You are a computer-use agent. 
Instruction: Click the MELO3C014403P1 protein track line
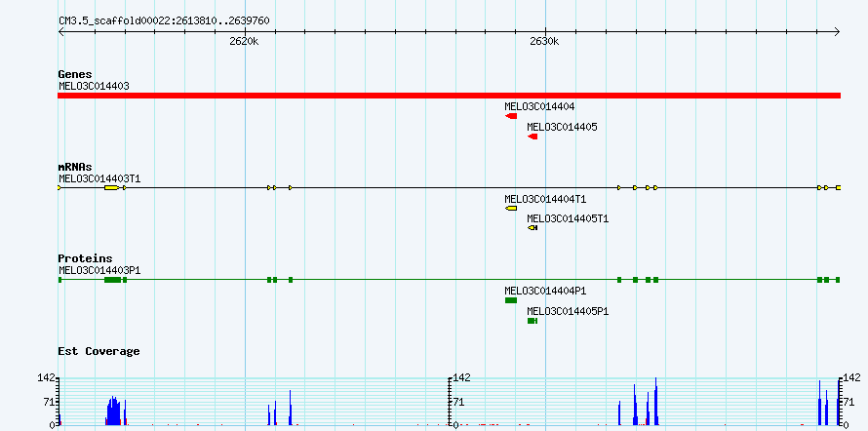click(x=449, y=280)
